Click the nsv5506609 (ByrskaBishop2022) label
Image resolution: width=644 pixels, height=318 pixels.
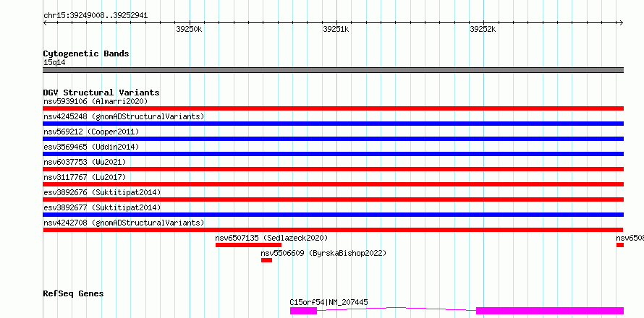click(323, 253)
